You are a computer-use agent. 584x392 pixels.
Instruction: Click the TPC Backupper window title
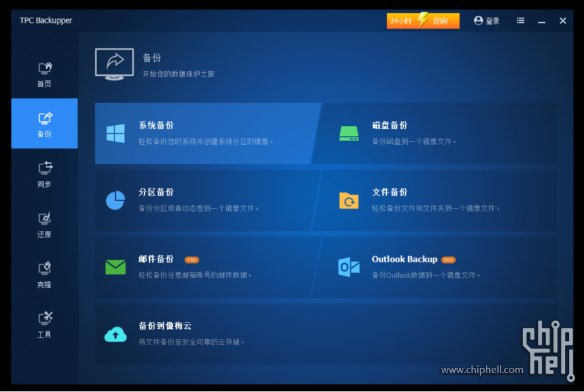46,20
